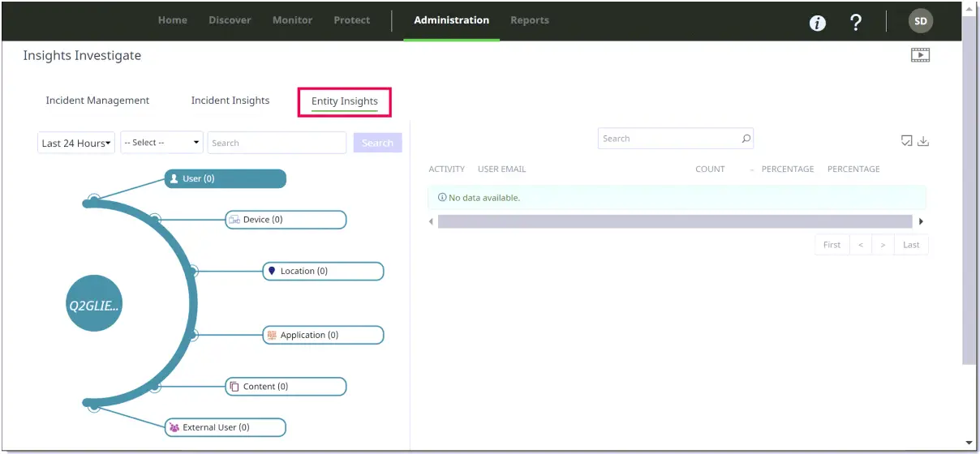Select the Application (0) entity node
The image size is (980, 454).
tap(323, 335)
